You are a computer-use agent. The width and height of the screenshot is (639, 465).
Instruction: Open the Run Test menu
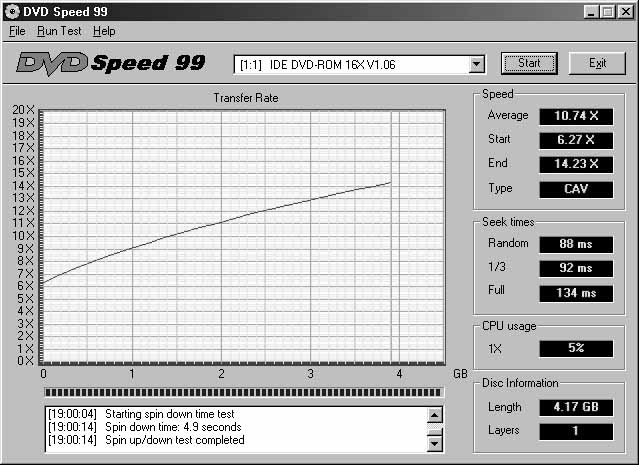(x=58, y=31)
